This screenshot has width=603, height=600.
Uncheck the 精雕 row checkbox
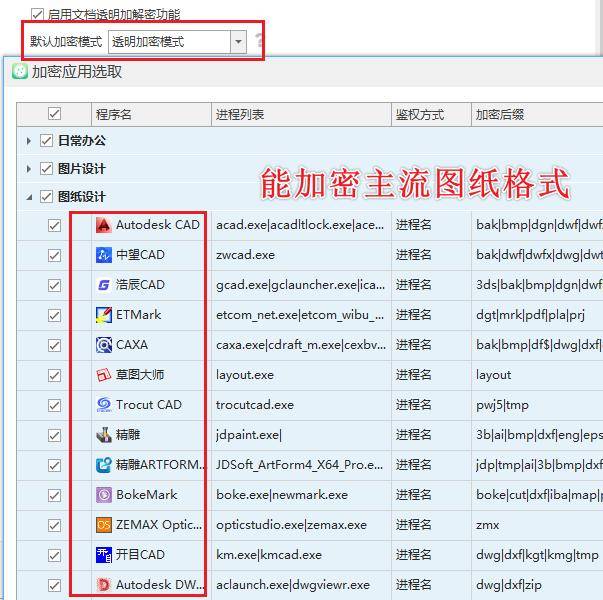tap(55, 435)
